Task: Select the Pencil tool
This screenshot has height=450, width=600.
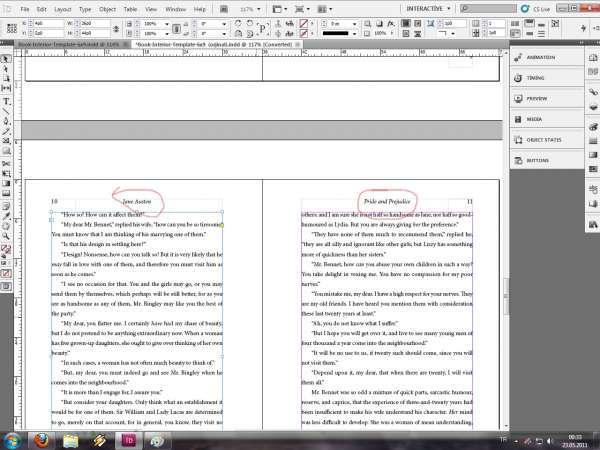Action: click(x=6, y=131)
